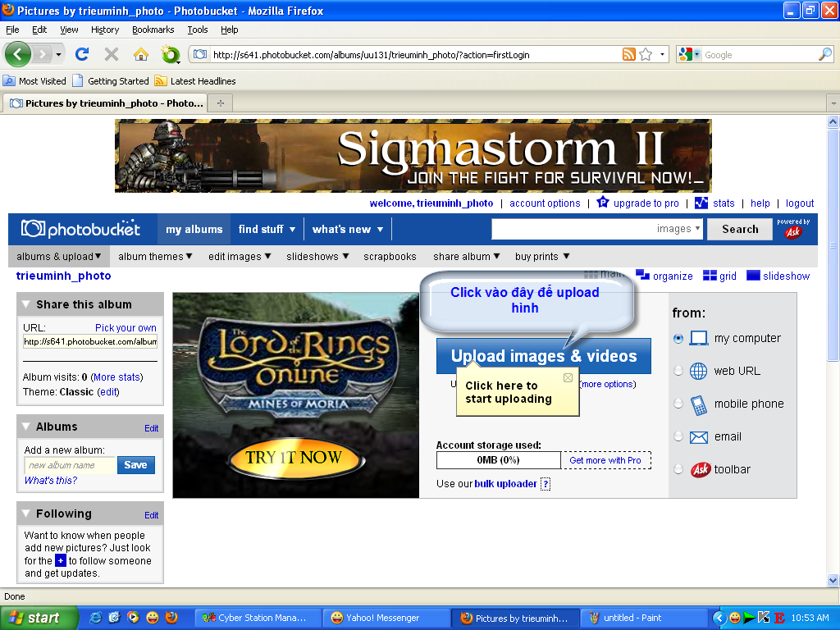Click the email envelope icon
Image resolution: width=840 pixels, height=630 pixels.
tap(699, 437)
